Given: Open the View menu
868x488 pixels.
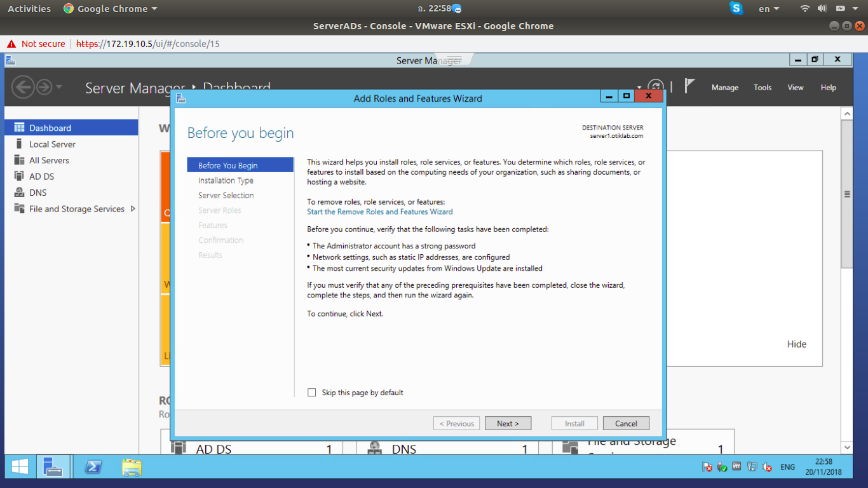Looking at the screenshot, I should coord(796,88).
